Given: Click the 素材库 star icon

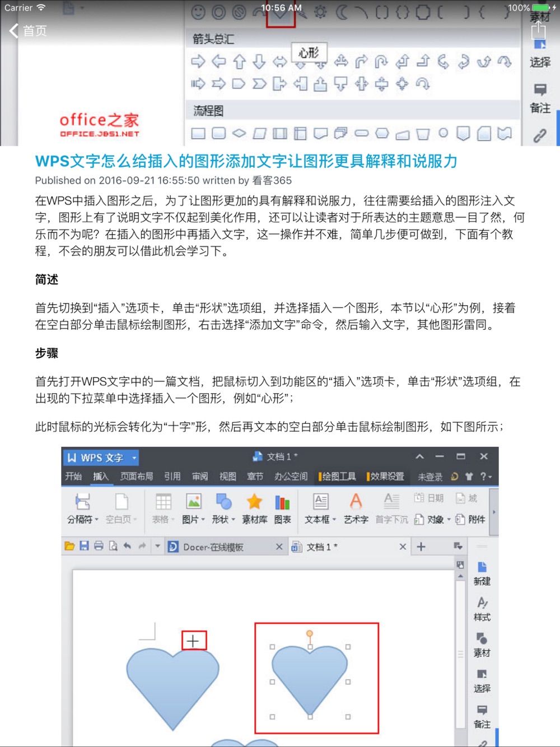Looking at the screenshot, I should pos(254,502).
